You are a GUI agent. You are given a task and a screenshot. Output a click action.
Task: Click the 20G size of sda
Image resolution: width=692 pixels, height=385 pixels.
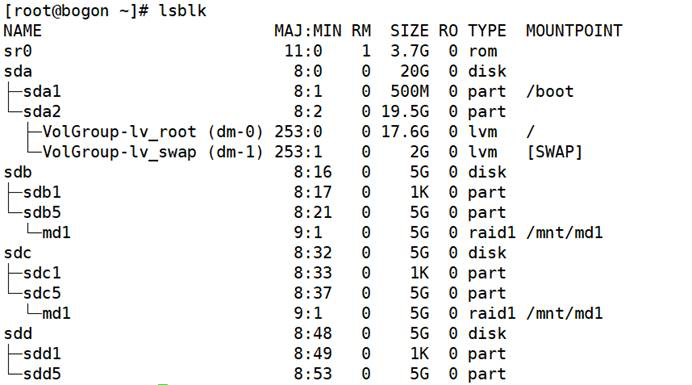point(414,71)
